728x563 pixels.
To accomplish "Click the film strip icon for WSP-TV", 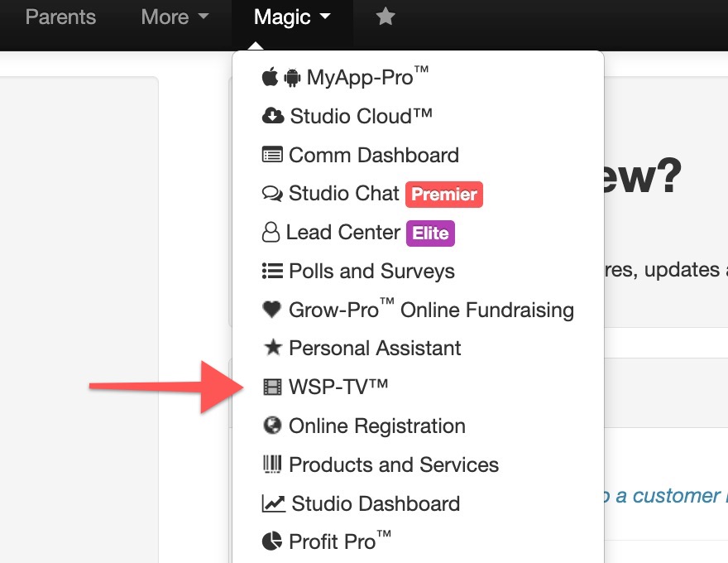I will click(272, 387).
